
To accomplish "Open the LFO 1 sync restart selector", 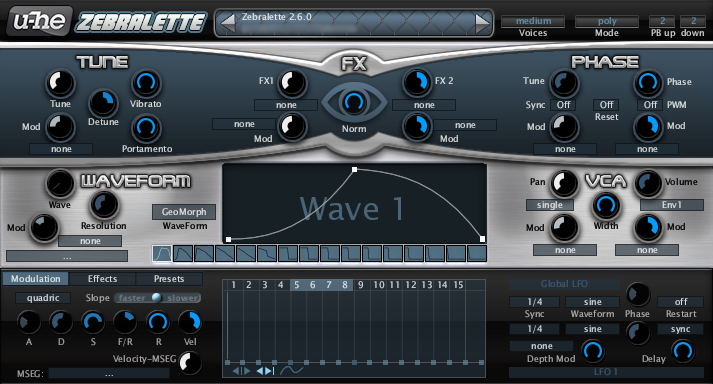I will click(681, 329).
